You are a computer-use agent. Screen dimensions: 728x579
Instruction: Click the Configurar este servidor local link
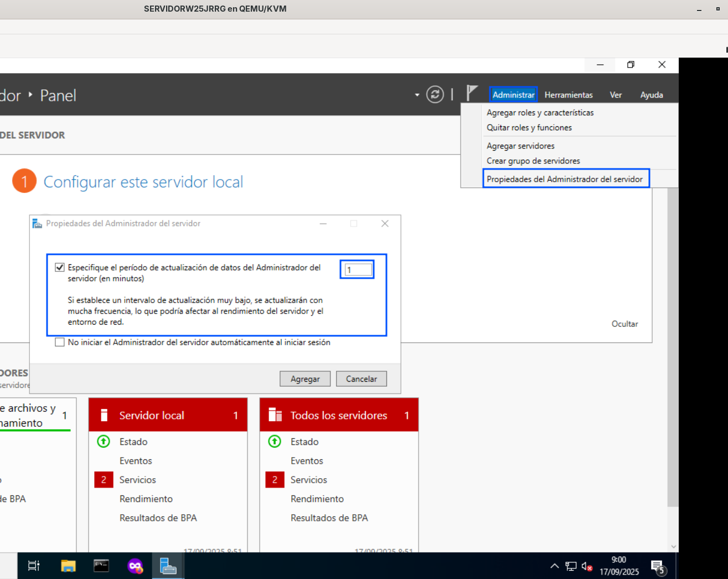coord(143,182)
